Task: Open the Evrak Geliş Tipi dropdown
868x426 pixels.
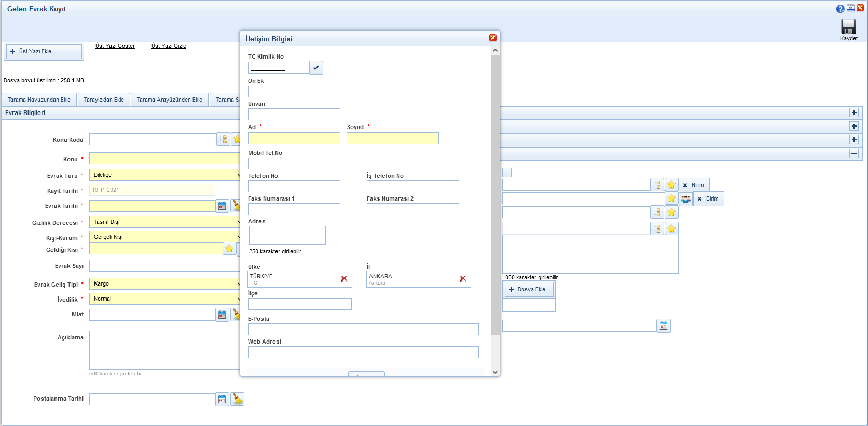Action: (x=165, y=284)
